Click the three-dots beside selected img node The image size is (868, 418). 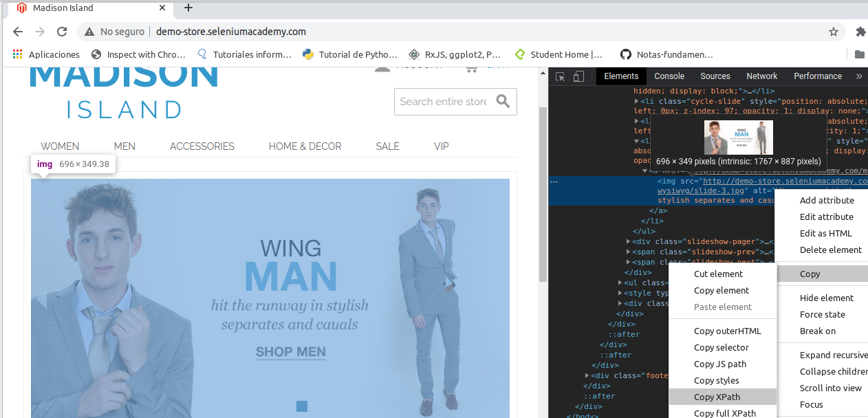click(554, 182)
